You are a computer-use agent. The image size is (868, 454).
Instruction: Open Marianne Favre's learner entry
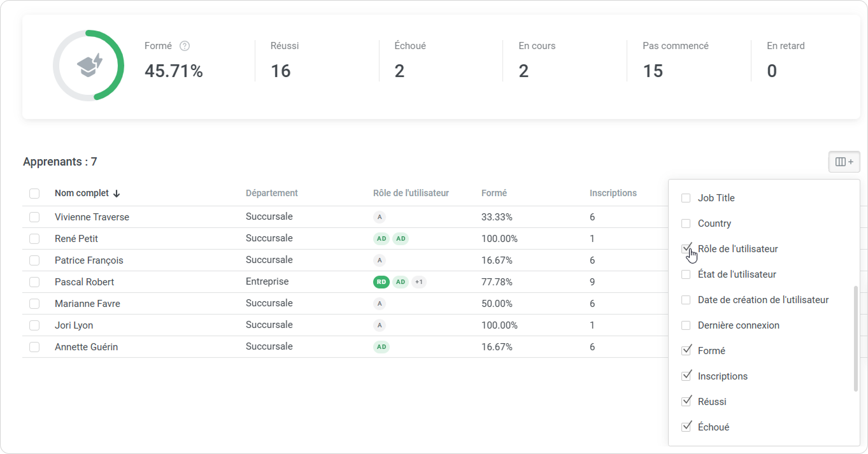pos(87,304)
